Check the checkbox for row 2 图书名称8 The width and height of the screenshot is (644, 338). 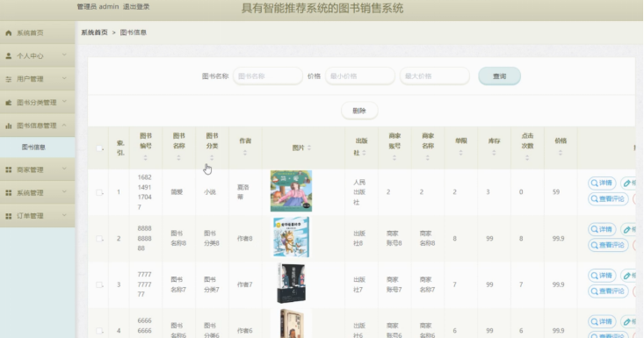pos(99,238)
